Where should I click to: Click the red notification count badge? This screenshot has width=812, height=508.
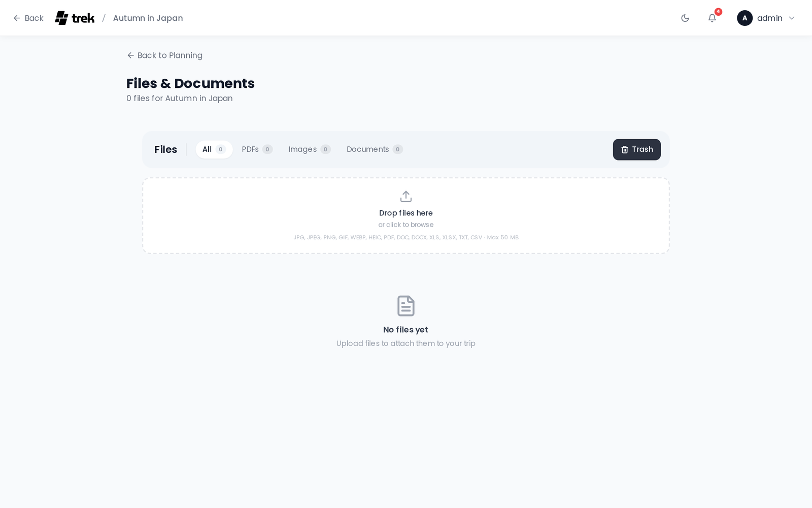718,12
